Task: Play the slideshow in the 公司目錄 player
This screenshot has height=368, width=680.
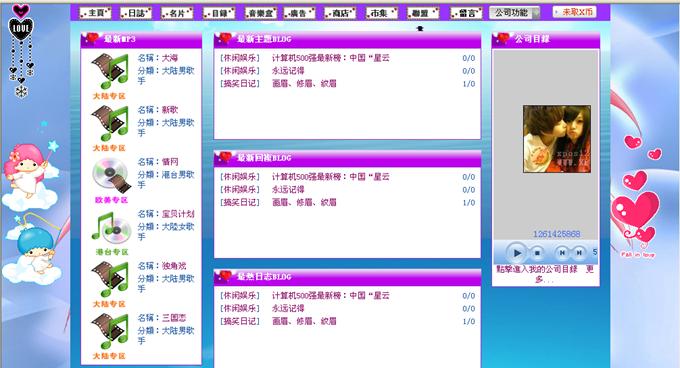Action: tap(516, 252)
